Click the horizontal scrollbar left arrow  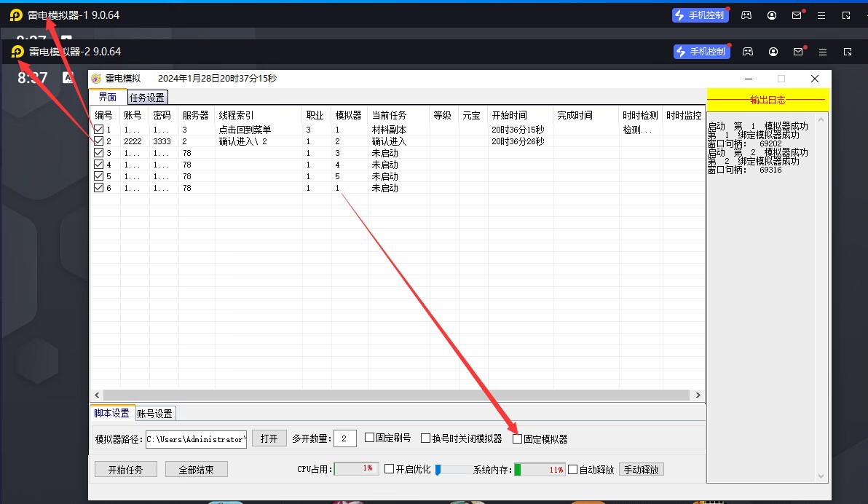97,395
